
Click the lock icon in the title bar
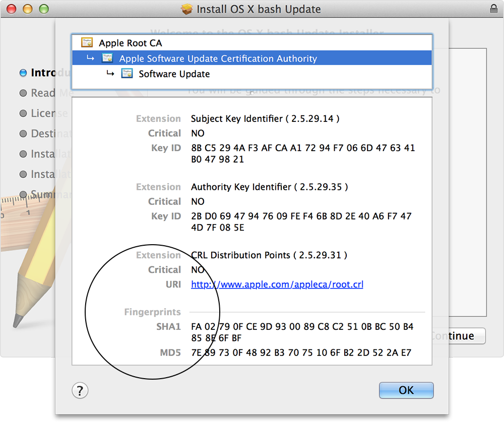point(494,9)
